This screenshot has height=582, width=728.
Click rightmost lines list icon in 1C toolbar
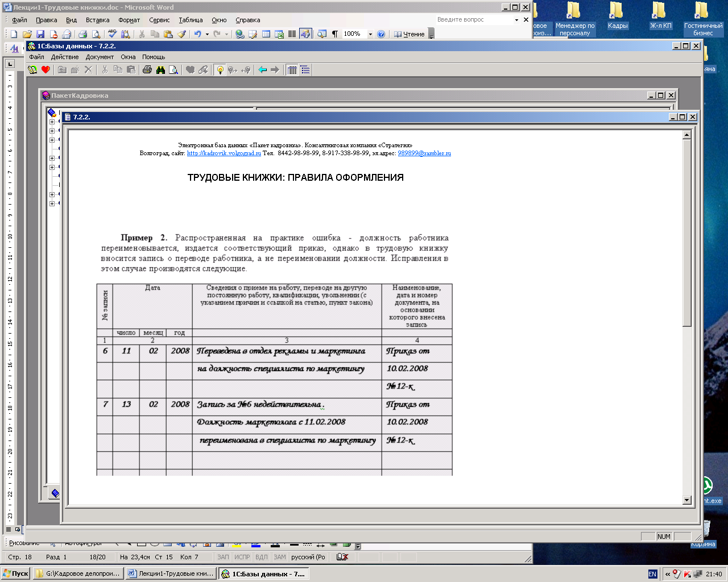[305, 70]
